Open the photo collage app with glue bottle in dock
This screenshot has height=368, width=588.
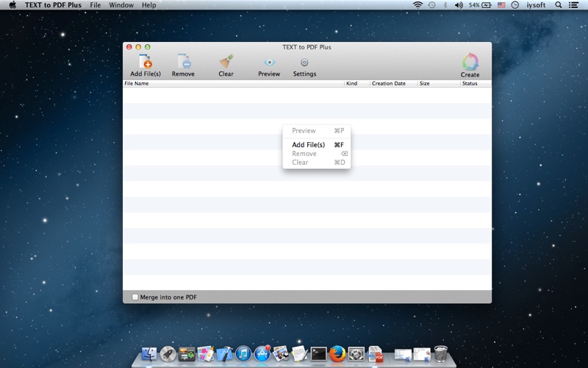coord(206,354)
